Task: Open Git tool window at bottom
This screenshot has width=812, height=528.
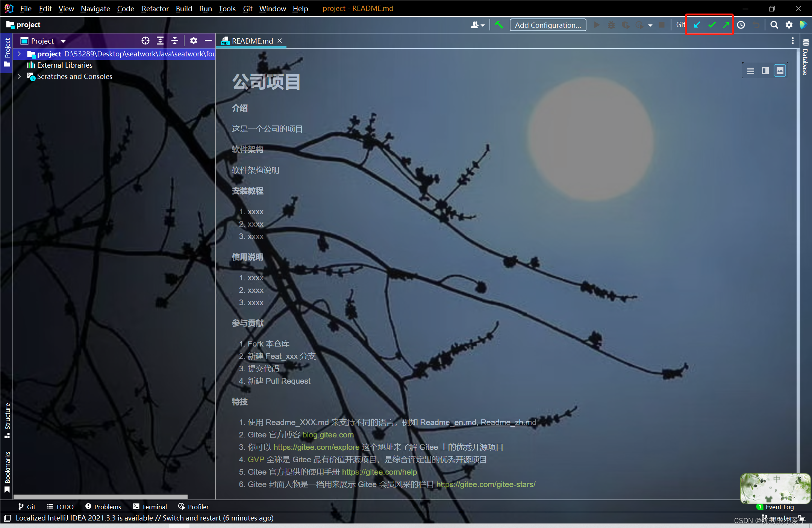Action: [27, 507]
